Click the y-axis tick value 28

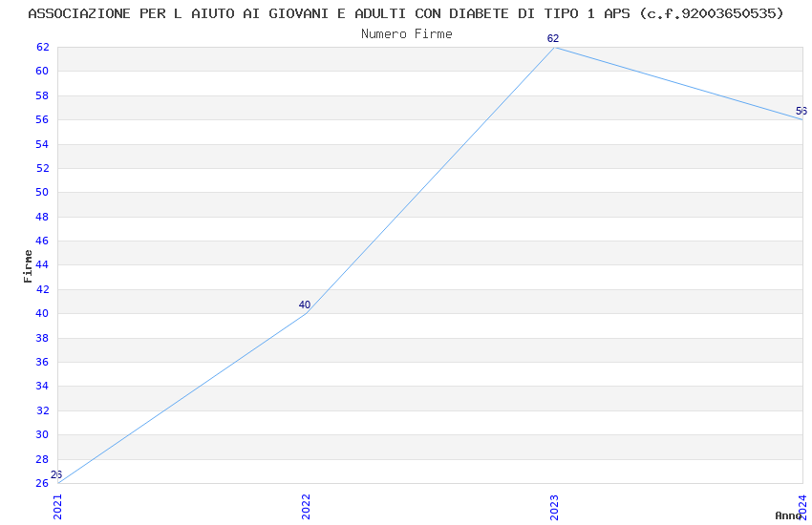[42, 459]
